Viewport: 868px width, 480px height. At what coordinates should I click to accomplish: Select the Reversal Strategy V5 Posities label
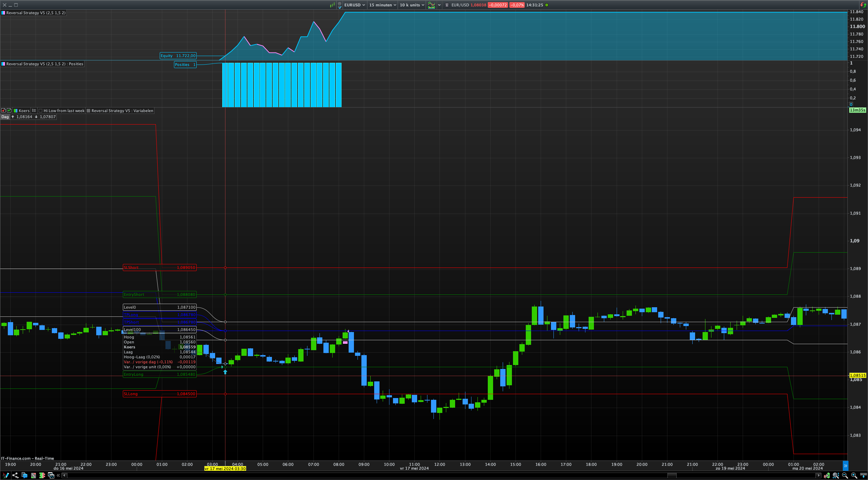(x=44, y=64)
